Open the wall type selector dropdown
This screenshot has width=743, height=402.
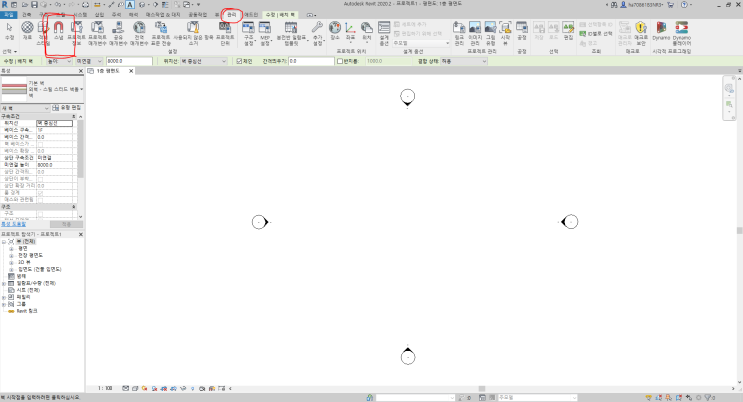[42, 89]
